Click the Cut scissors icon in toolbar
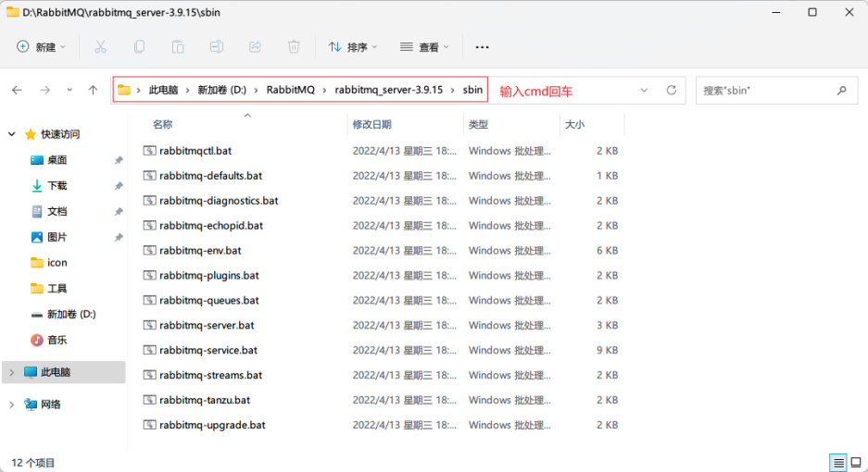Screen dimensions: 868x472 click(x=100, y=46)
